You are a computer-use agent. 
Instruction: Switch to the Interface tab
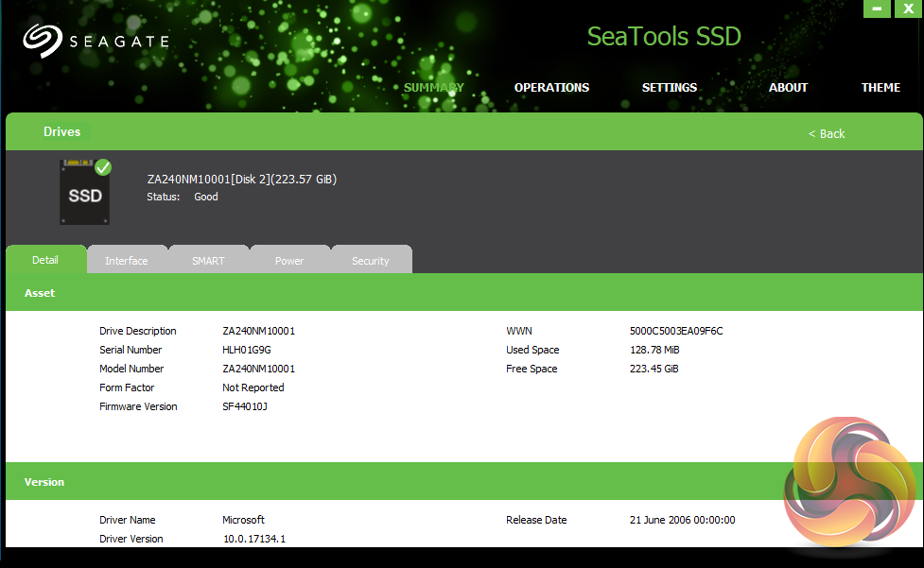pos(127,260)
